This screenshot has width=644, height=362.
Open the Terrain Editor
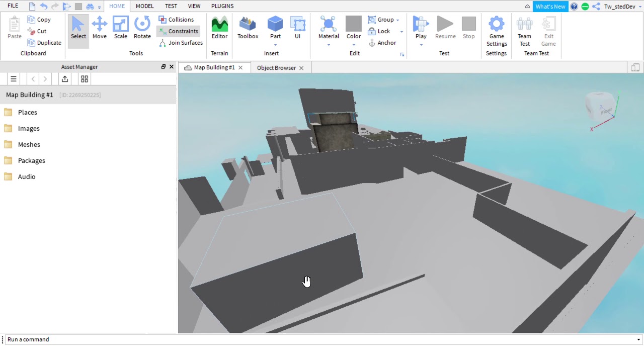219,28
